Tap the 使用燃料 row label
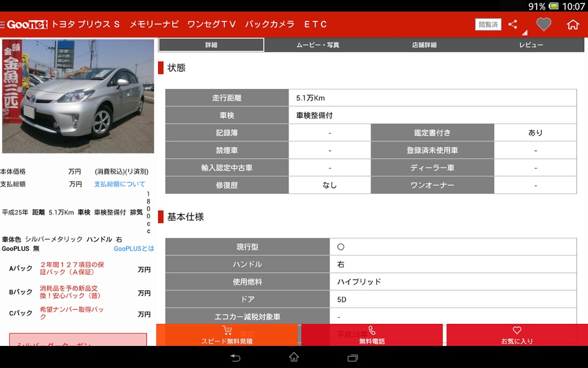 [247, 282]
